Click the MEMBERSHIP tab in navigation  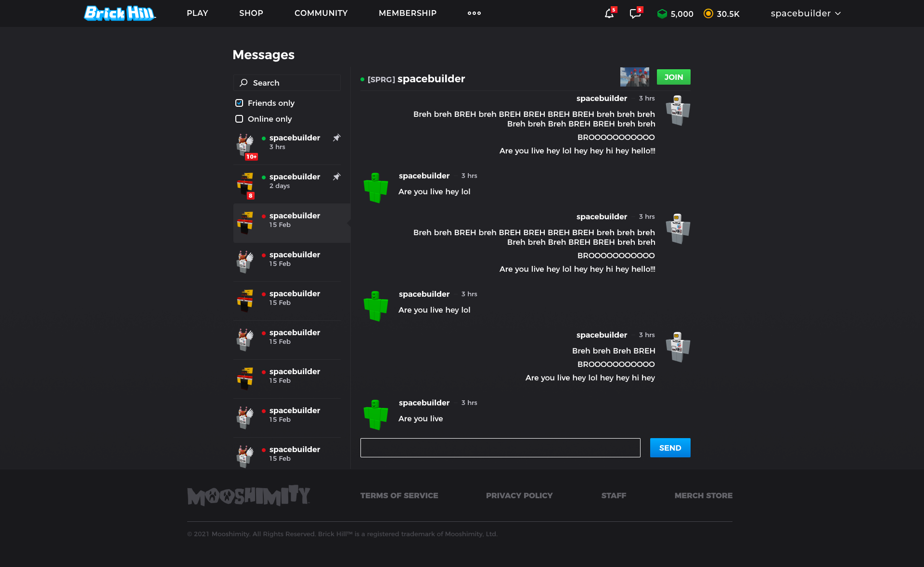pos(407,13)
